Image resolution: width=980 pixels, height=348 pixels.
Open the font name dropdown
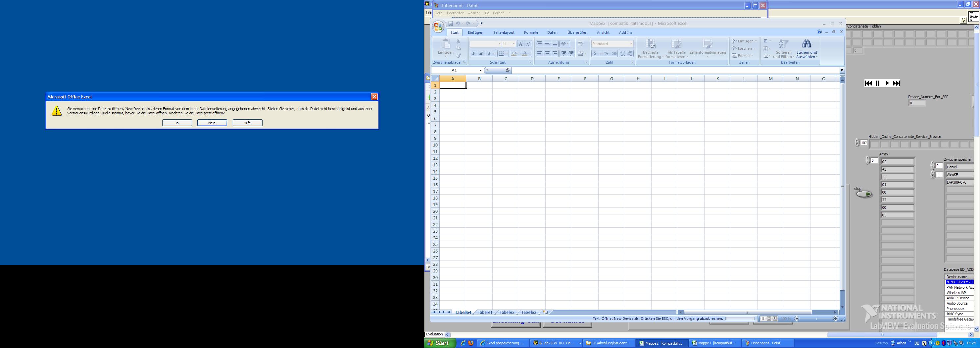click(x=499, y=44)
